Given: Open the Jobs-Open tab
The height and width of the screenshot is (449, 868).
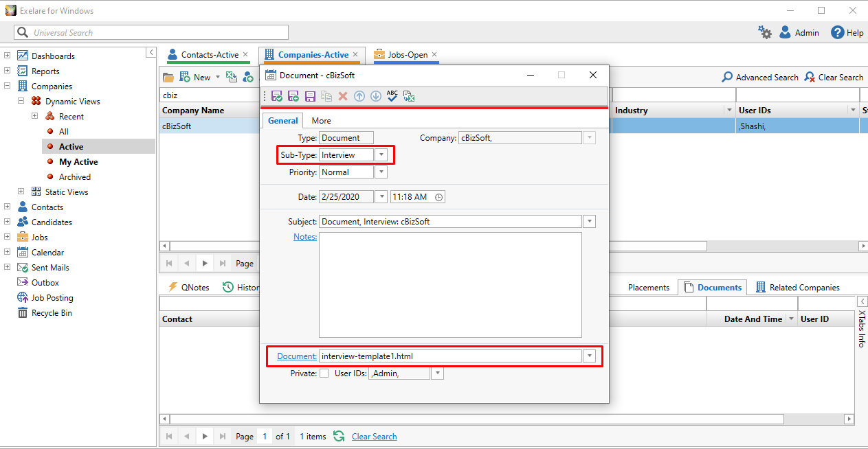Looking at the screenshot, I should point(405,55).
